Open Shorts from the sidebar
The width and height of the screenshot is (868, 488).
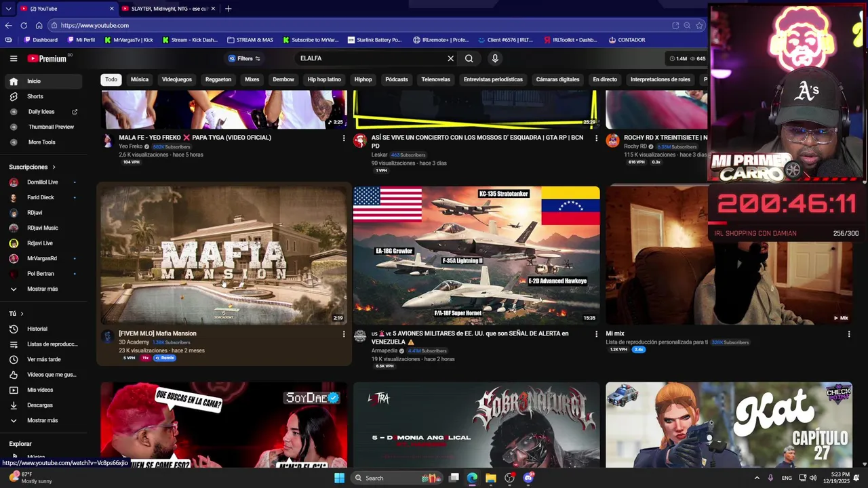(x=43, y=96)
